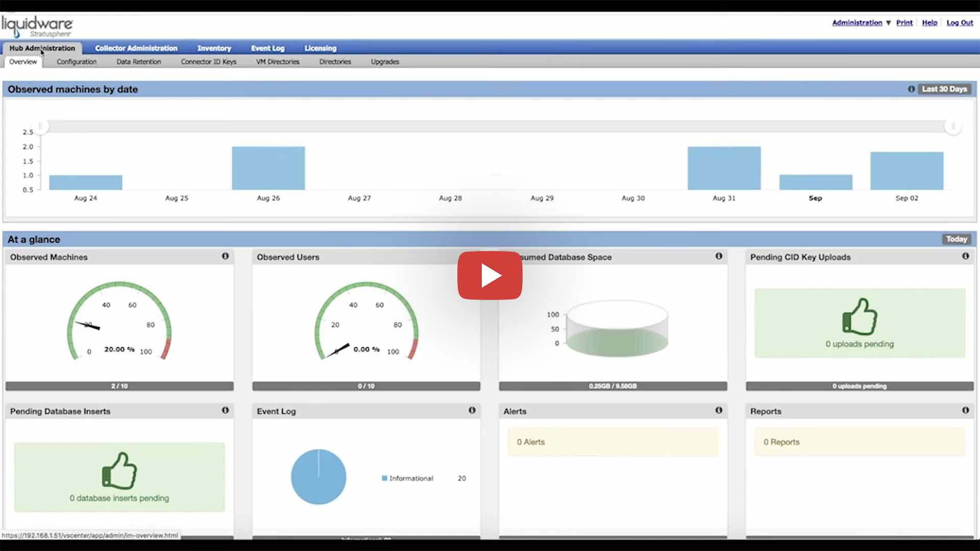Open info icon on Consumed Database Space card
The width and height of the screenshot is (980, 551).
pos(719,256)
